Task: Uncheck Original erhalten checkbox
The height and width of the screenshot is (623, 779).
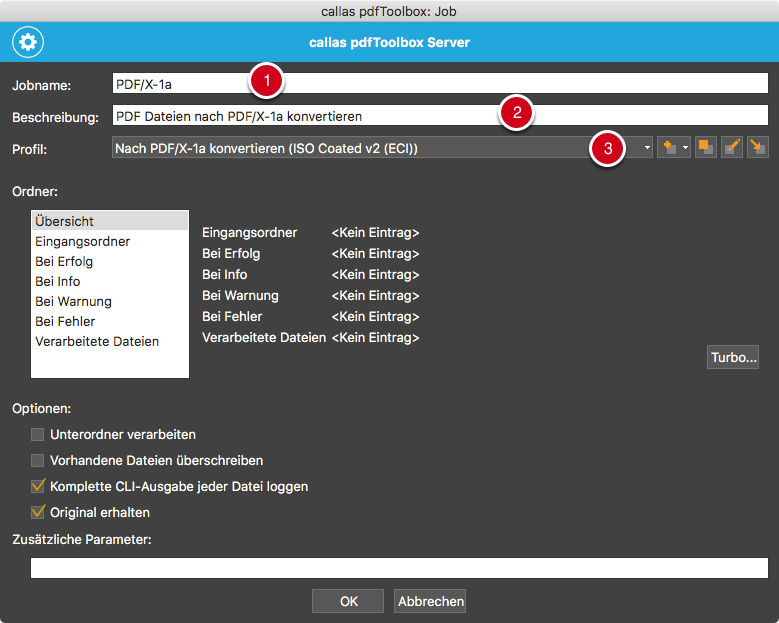Action: 37,512
